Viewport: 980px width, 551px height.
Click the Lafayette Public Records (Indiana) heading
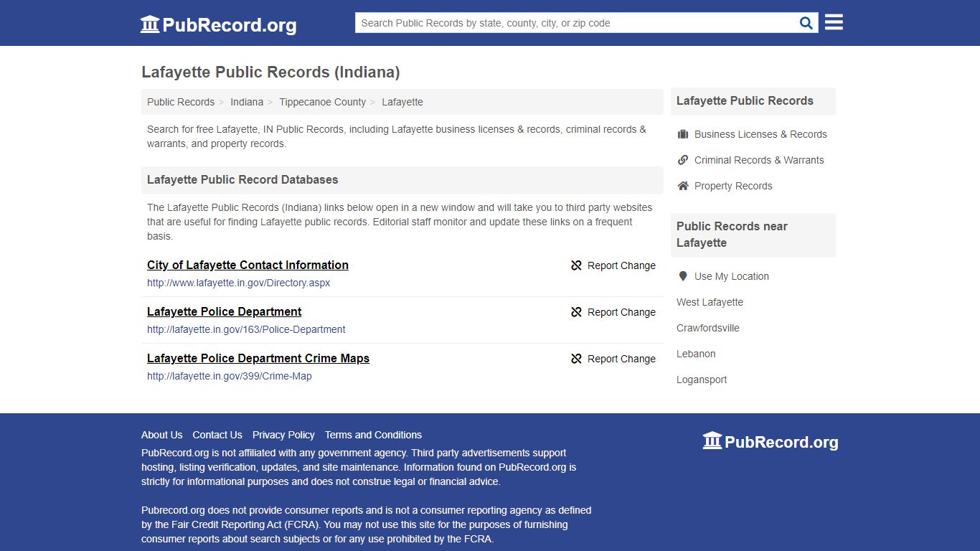pyautogui.click(x=270, y=72)
